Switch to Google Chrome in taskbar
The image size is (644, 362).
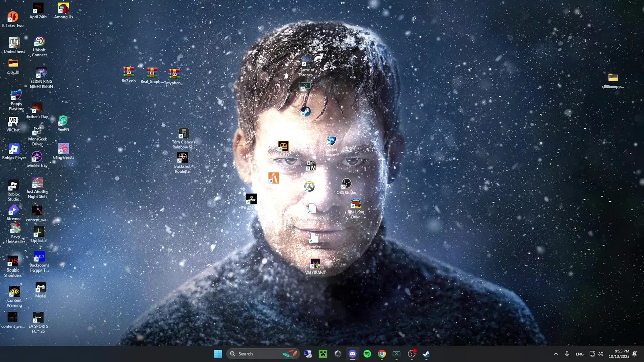pos(382,354)
